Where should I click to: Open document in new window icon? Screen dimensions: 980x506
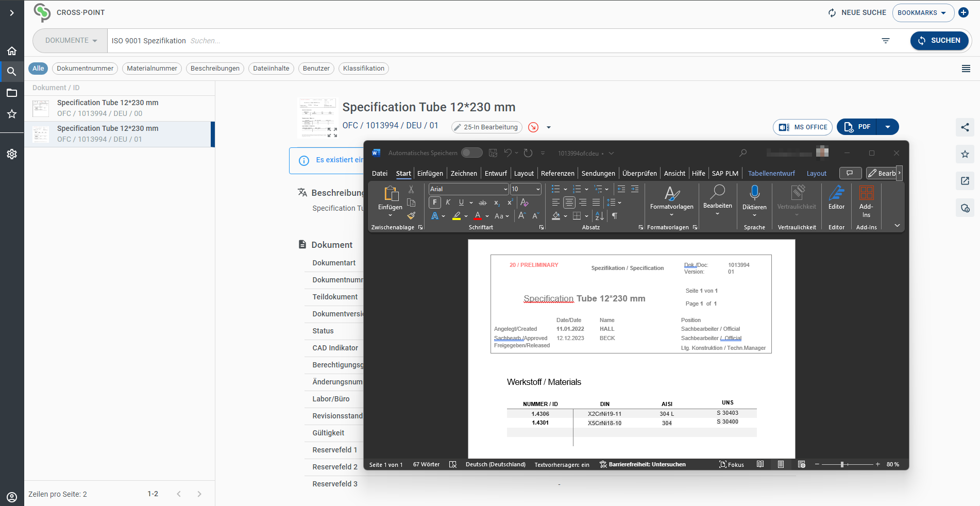[965, 181]
